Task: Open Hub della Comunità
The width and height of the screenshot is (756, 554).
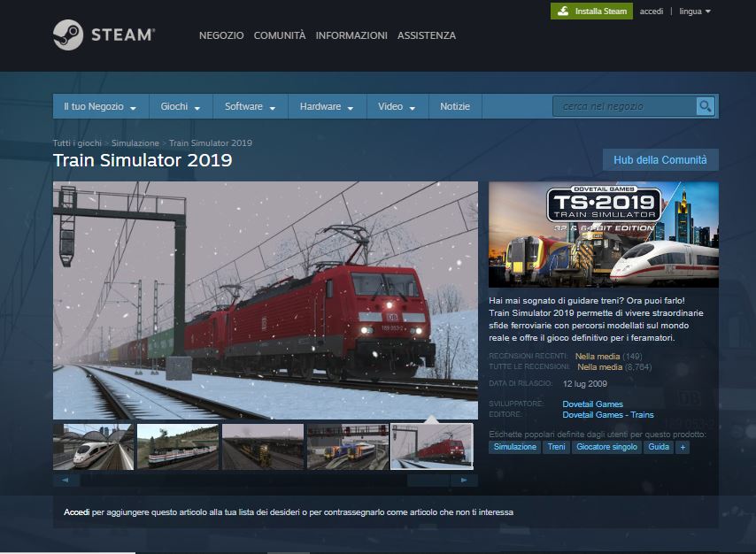Action: click(x=660, y=160)
